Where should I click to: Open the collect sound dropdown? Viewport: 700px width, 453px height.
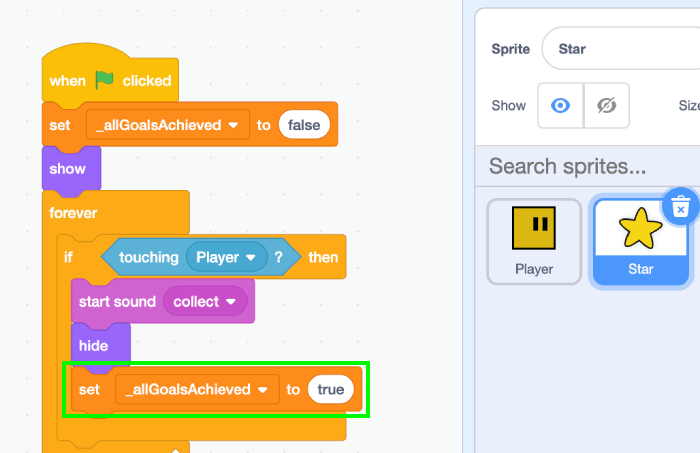234,301
